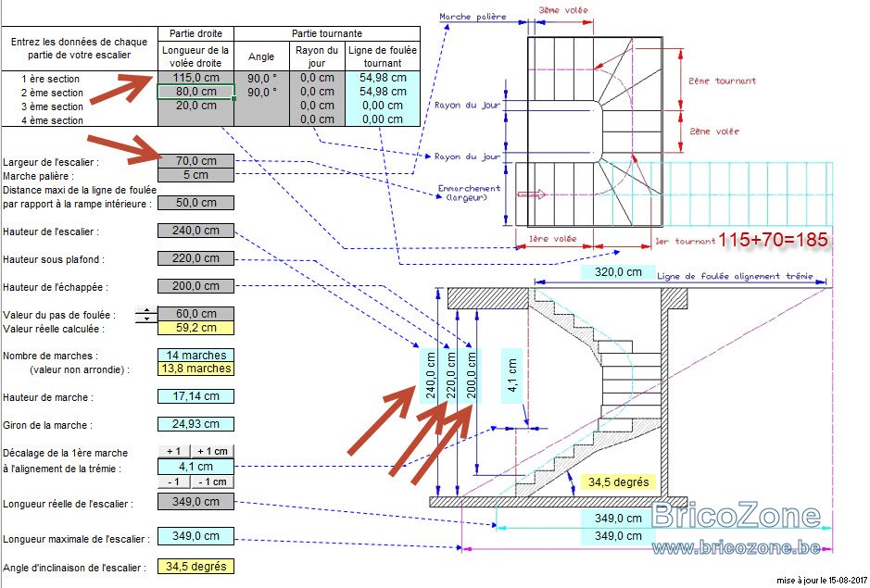Click the '- 1' offset button
The height and width of the screenshot is (588, 870).
173,482
